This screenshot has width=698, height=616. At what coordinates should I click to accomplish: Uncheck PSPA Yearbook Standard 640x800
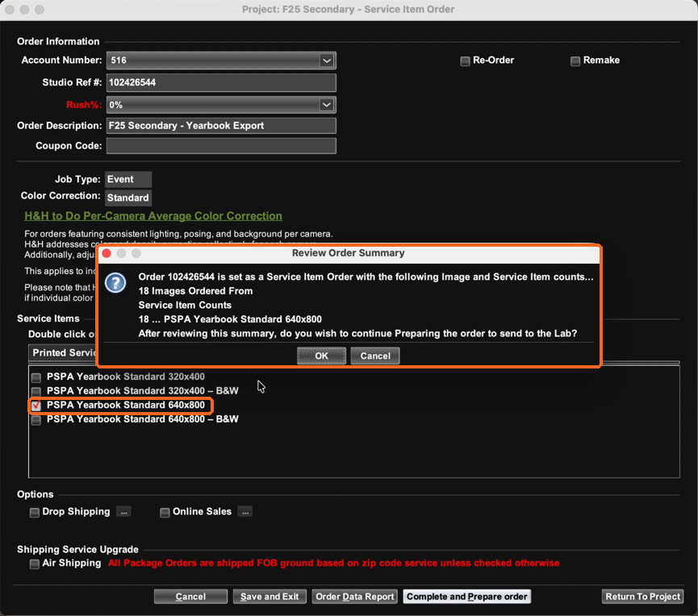coord(36,406)
